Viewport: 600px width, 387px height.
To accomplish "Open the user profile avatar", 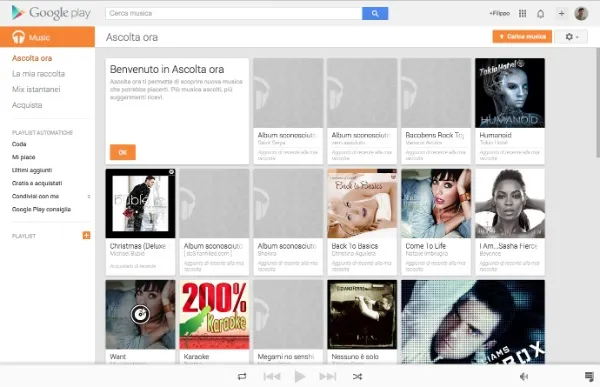I will 581,13.
